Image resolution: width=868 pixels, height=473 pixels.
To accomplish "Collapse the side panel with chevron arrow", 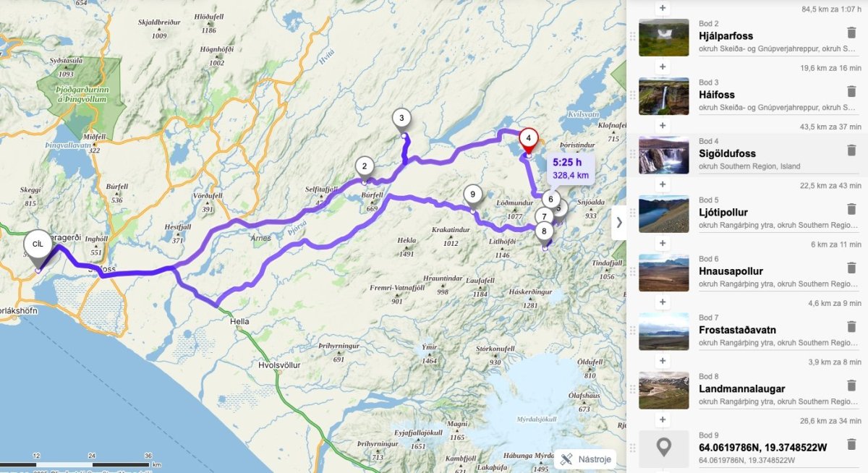I will click(619, 223).
